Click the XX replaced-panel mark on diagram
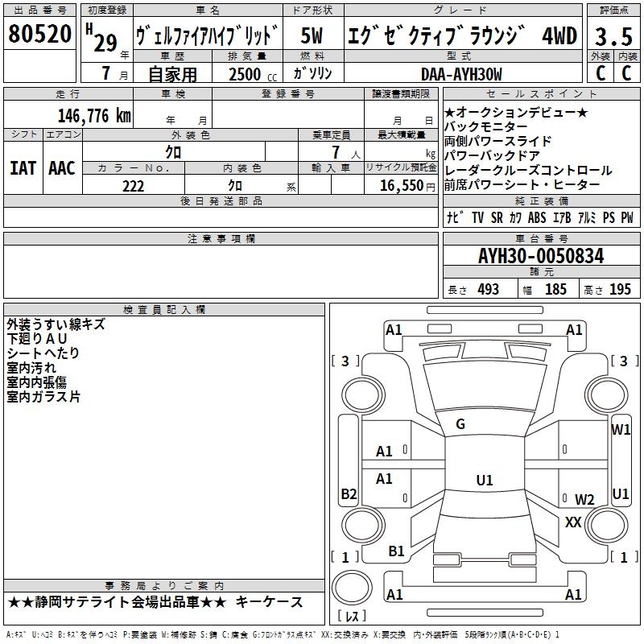This screenshot has height=644, width=644. [x=573, y=522]
